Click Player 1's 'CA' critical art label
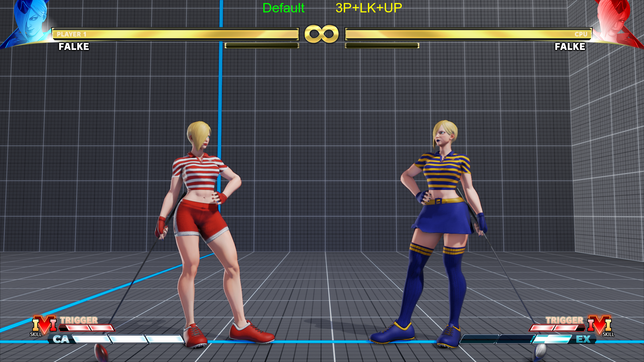 tap(61, 339)
